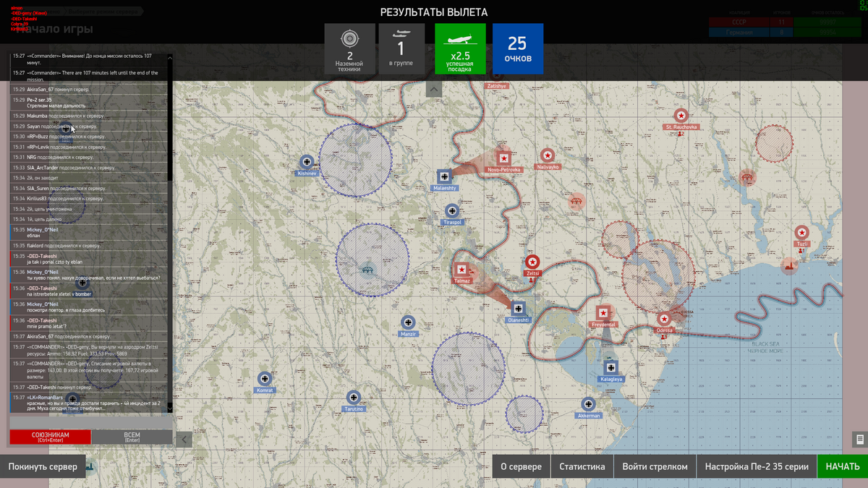Open the briefing notes icon at right edge
Image resolution: width=868 pixels, height=488 pixels.
pos(859,439)
